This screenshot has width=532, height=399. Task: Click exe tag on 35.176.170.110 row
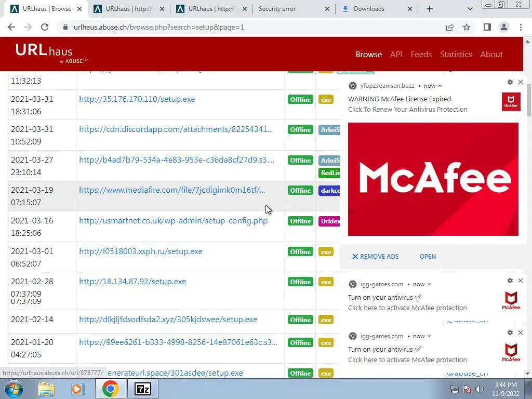[x=326, y=100]
